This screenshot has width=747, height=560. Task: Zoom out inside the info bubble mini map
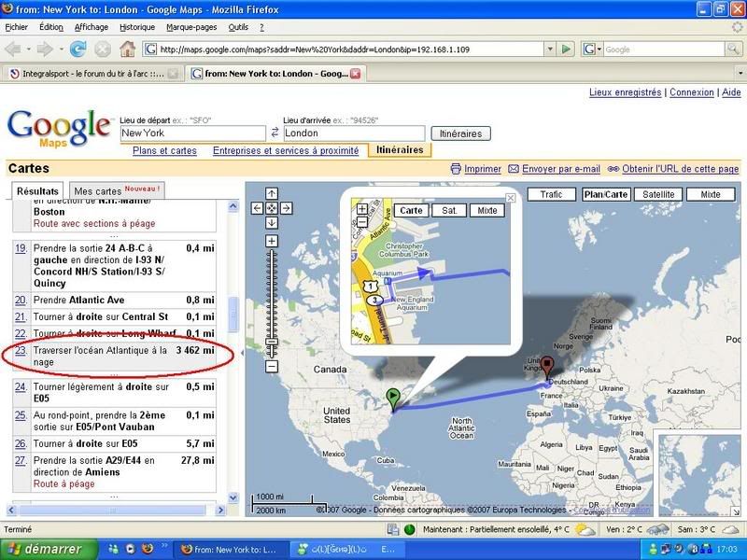click(362, 221)
